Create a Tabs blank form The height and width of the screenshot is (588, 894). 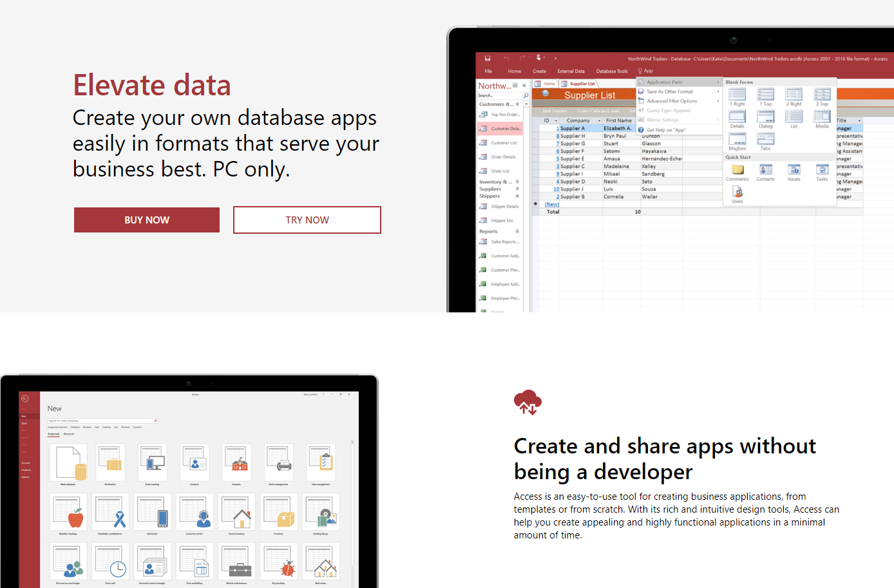pyautogui.click(x=766, y=138)
